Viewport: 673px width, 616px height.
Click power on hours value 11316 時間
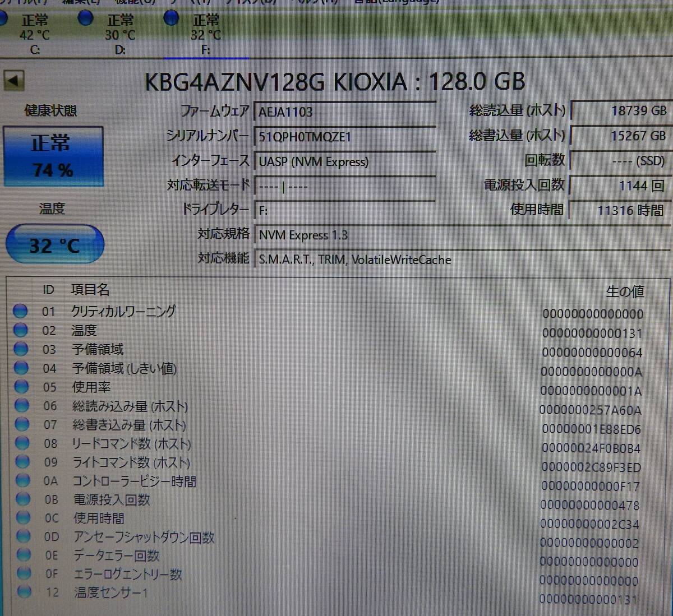[x=621, y=210]
